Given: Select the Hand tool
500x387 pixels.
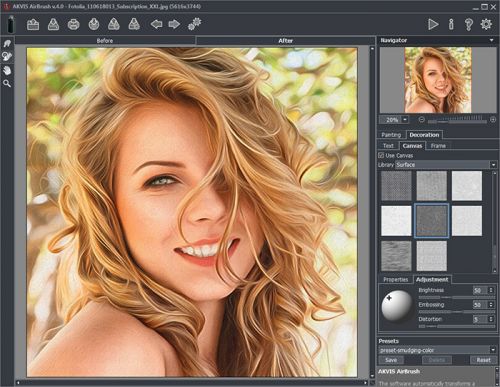Looking at the screenshot, I should click(x=7, y=70).
